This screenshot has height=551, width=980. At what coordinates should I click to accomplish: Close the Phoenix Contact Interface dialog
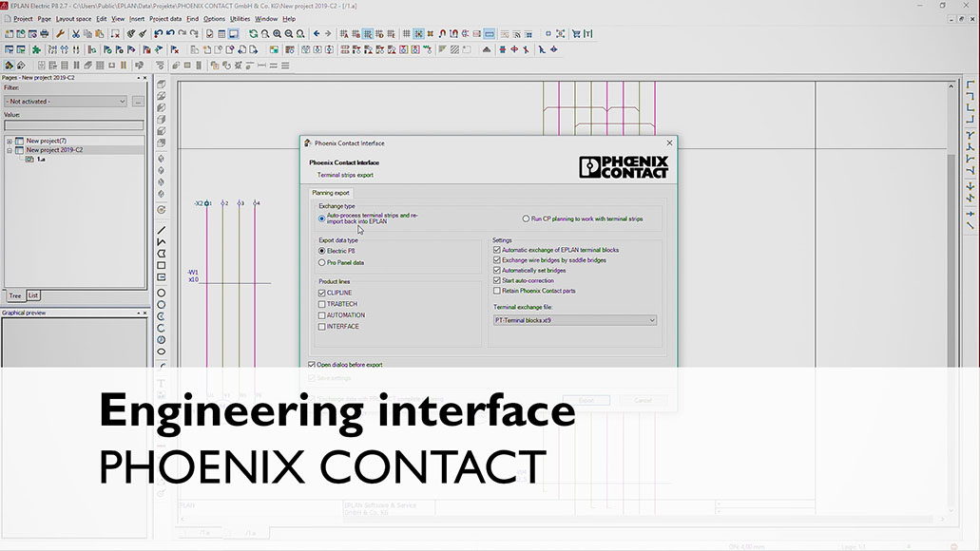(669, 143)
